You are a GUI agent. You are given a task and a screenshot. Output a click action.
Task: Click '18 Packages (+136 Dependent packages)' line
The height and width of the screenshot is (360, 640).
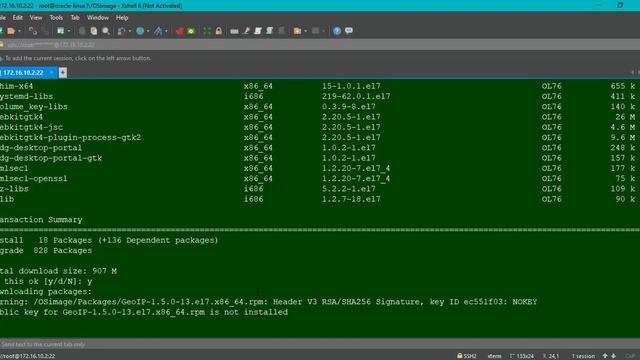pos(128,240)
